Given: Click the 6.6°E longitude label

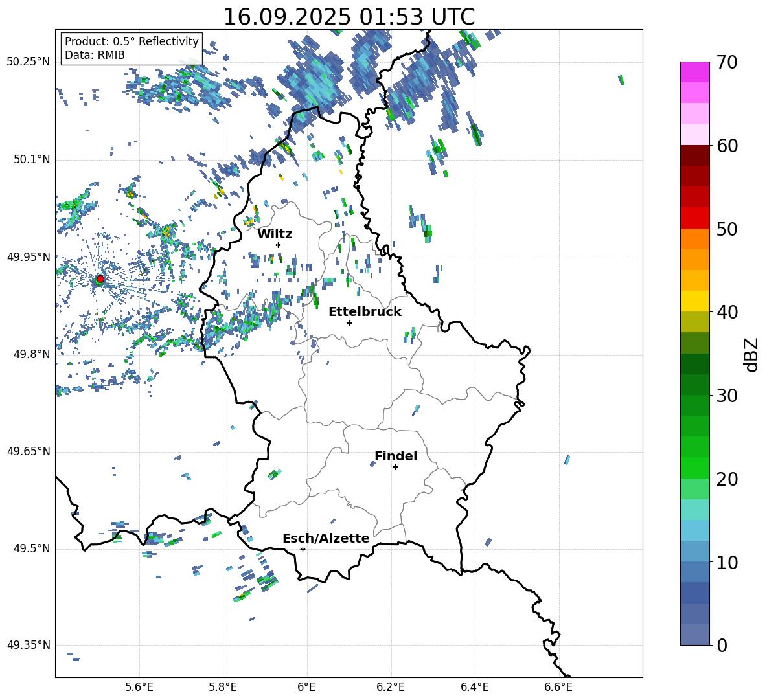Looking at the screenshot, I should click(558, 687).
